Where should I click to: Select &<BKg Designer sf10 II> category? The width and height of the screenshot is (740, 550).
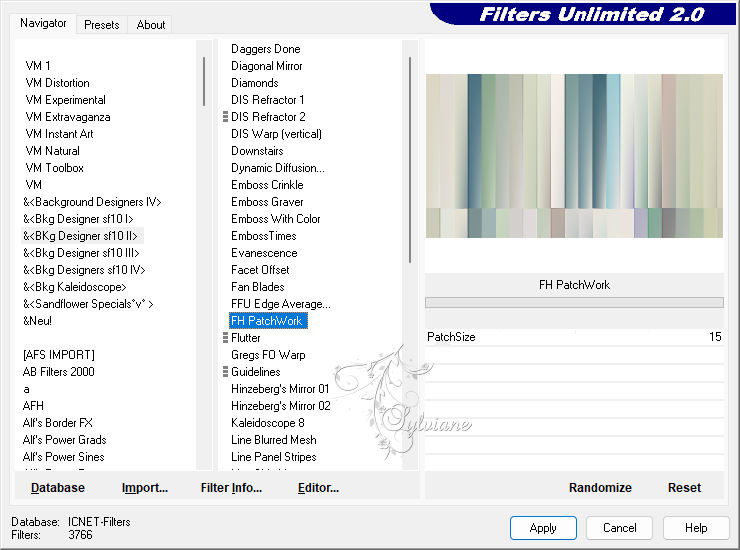point(80,236)
